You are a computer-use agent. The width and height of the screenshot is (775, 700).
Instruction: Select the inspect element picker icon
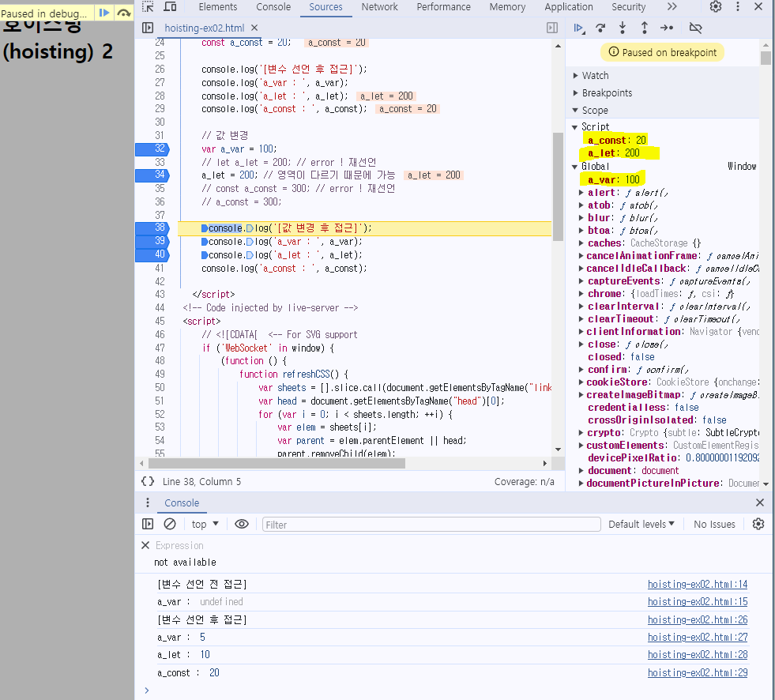148,6
